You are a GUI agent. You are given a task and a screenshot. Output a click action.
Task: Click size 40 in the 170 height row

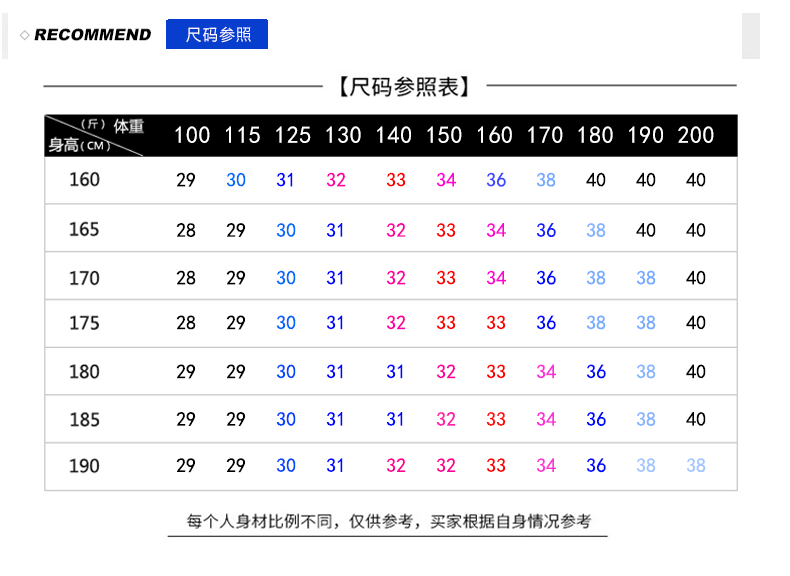695,278
